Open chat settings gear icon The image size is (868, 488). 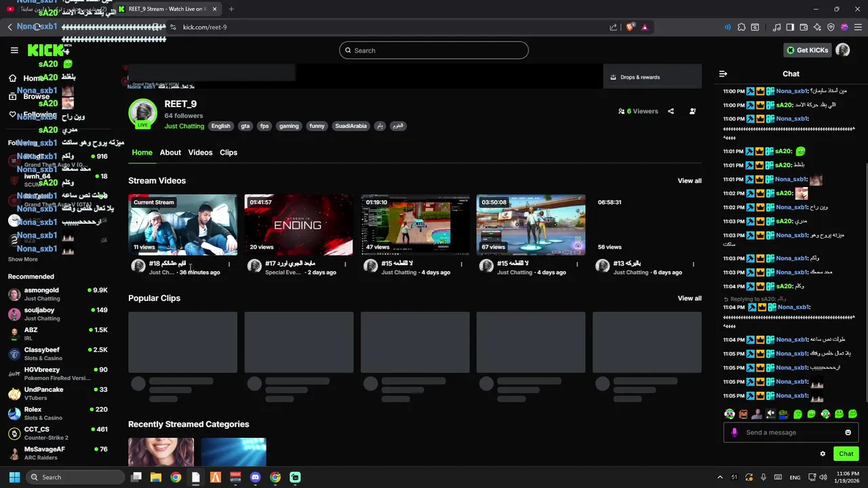tap(823, 454)
